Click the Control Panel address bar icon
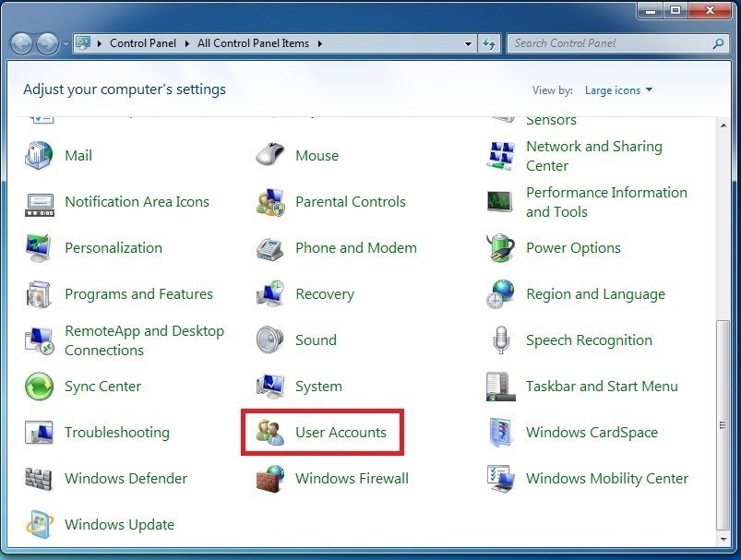The image size is (741, 560). tap(83, 43)
